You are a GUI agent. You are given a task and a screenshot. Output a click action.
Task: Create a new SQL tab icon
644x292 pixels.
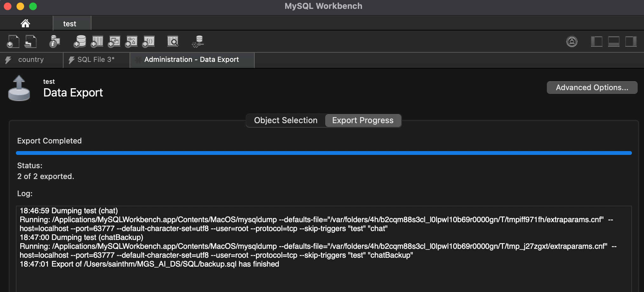click(x=13, y=42)
